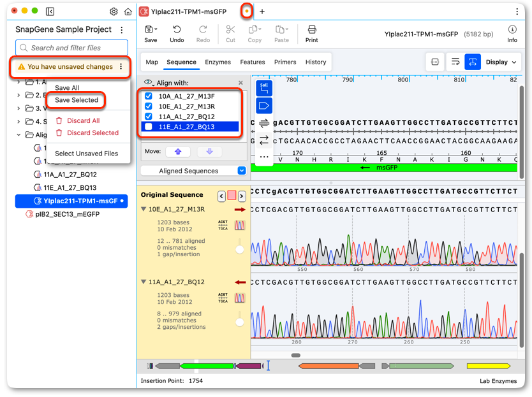Show chromatogram for 10E_A1_27_M13R
532x397 pixels.
(240, 225)
